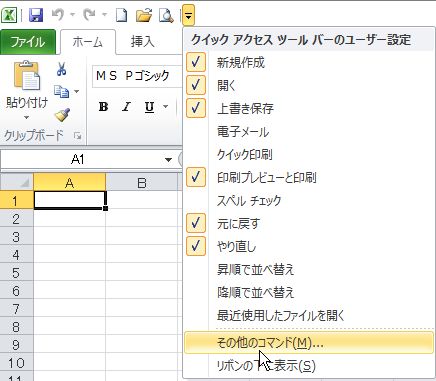
Task: Open the underline style dropdown arrow
Action: pos(165,107)
